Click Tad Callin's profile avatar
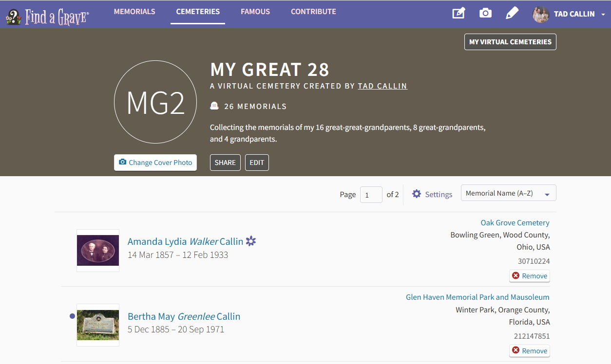Viewport: 611px width, 364px height. coord(541,14)
